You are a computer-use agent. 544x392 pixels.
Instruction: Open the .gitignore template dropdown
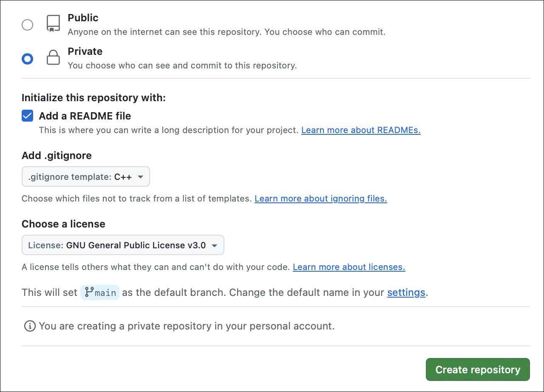[x=85, y=176]
